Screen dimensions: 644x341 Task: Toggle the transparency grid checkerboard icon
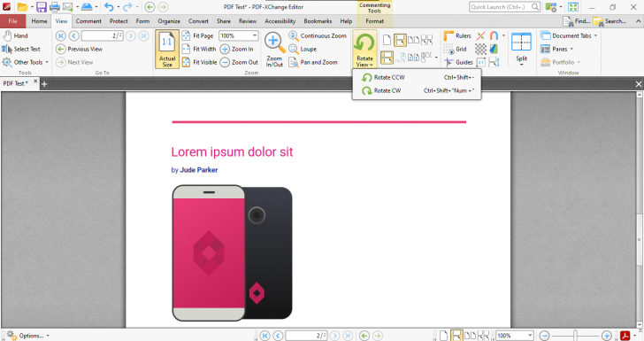pos(480,49)
